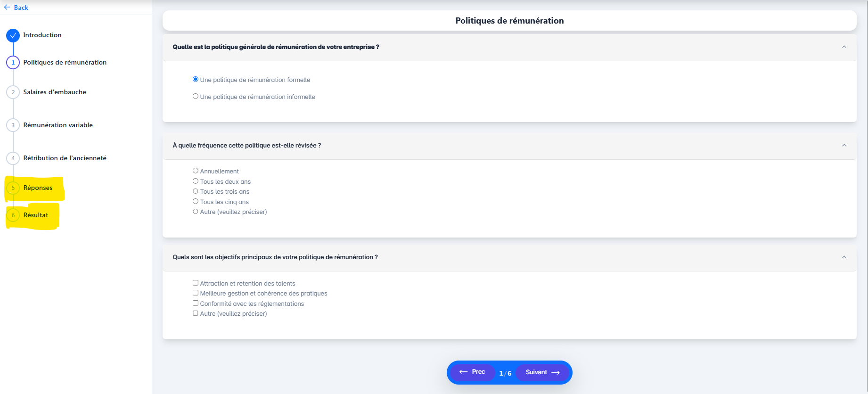Click step 1 circle icon in sidebar
Viewport: 868px width, 394px height.
click(x=13, y=63)
